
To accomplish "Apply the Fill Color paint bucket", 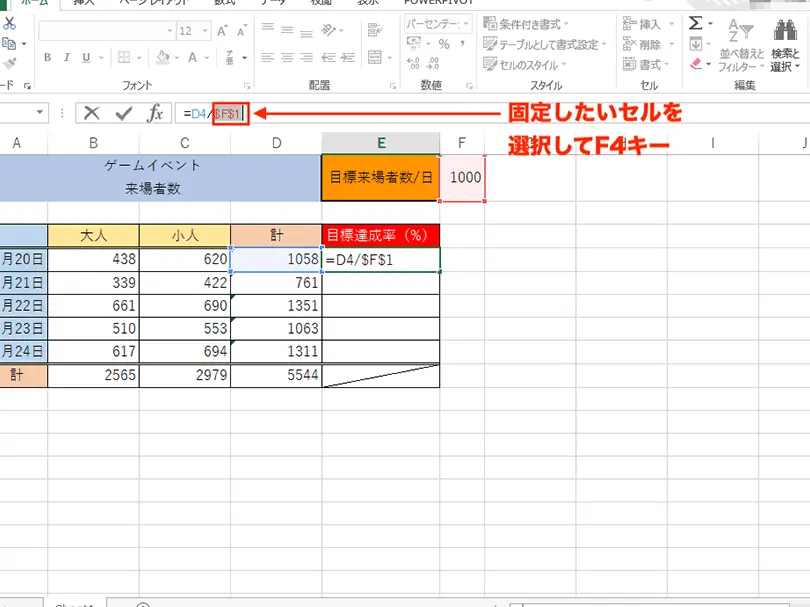I will tap(163, 57).
